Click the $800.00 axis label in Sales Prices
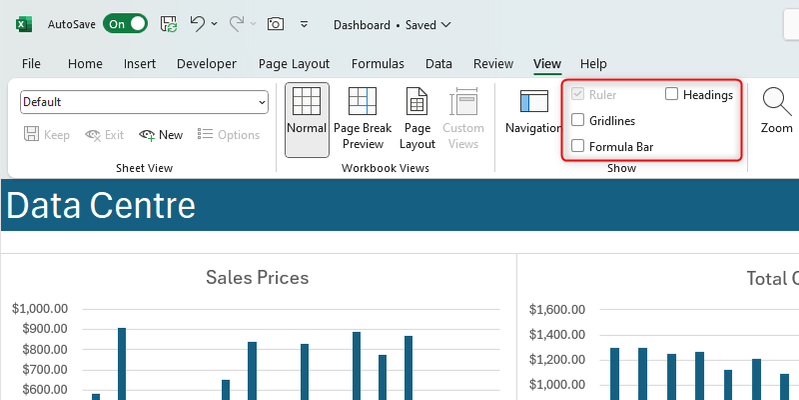Viewport: 799px width, 400px height. pos(45,350)
